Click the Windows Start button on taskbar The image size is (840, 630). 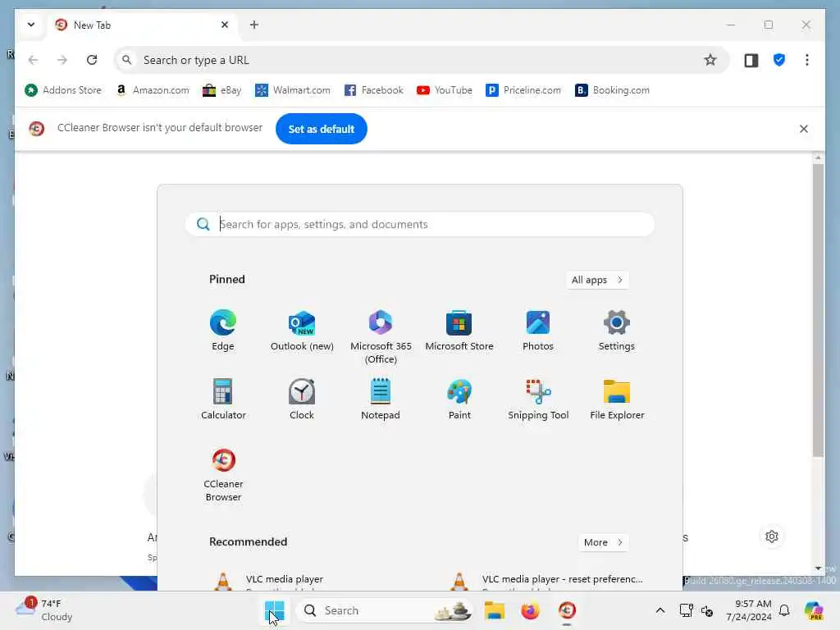[x=274, y=610]
